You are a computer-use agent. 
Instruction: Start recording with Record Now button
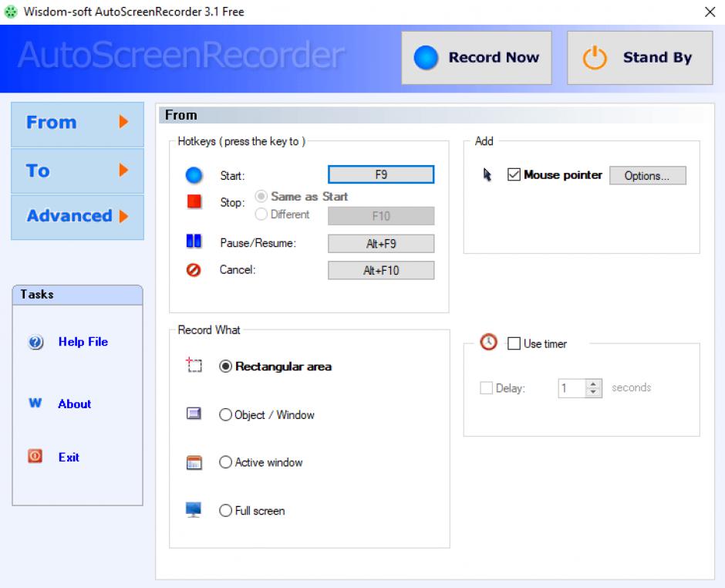[x=476, y=58]
